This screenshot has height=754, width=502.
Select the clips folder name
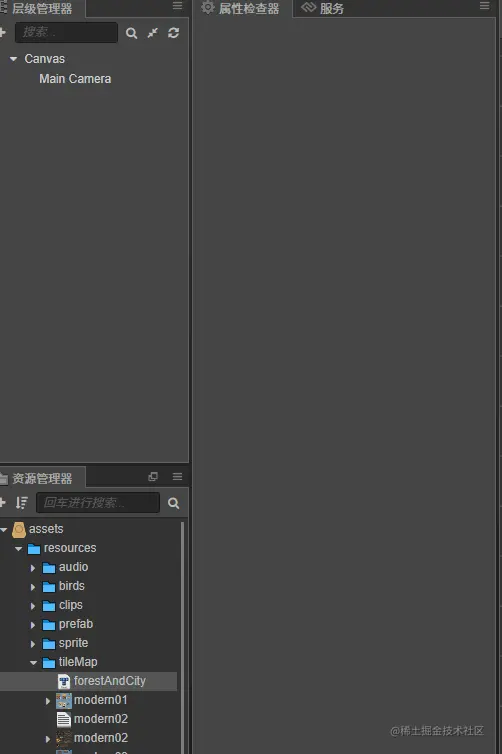click(x=71, y=605)
